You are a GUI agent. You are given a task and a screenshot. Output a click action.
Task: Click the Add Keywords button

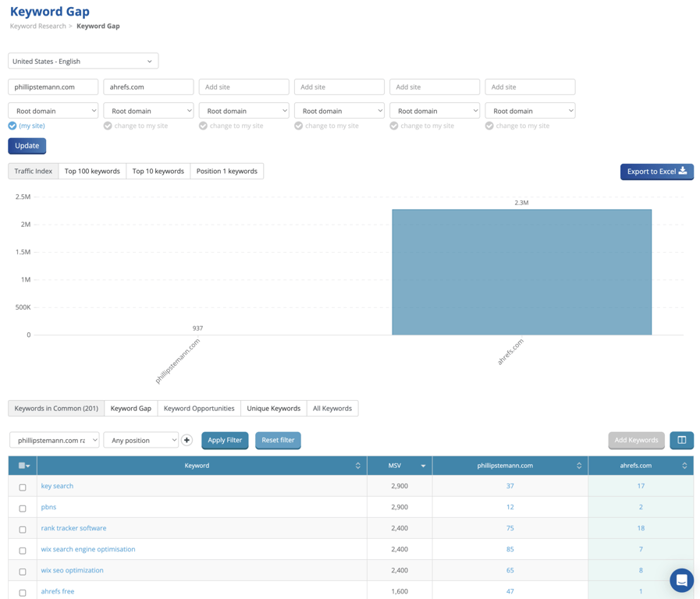[636, 440]
